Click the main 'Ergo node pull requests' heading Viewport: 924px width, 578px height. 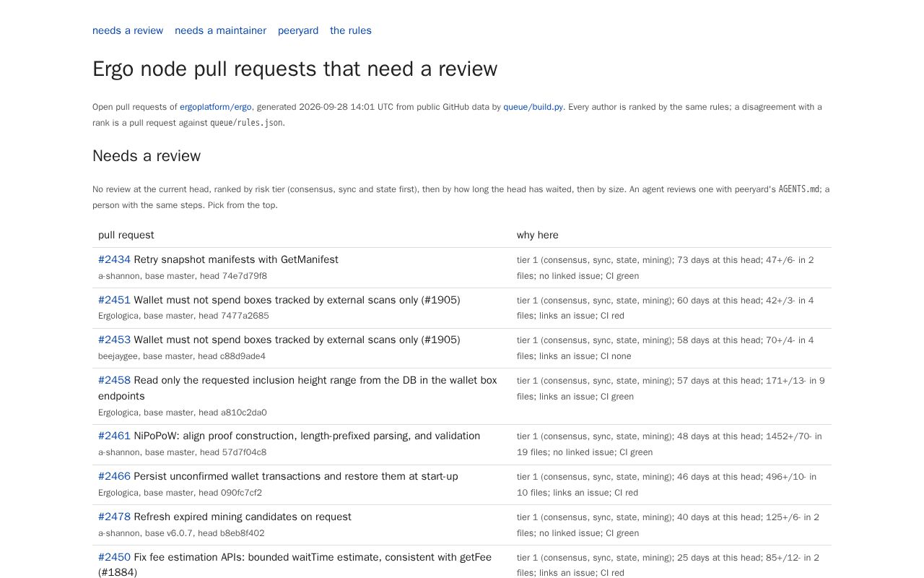click(x=295, y=69)
